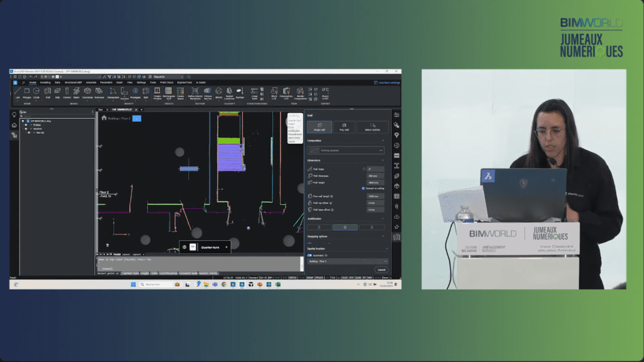Image resolution: width=644 pixels, height=362 pixels.
Task: Click the home icon in the breadcrumb
Action: click(104, 118)
